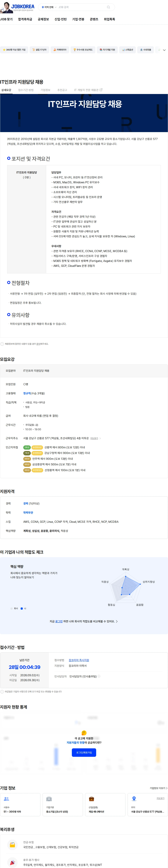Expand the company tag list chevron
168x868 pixels.
[164, 50]
